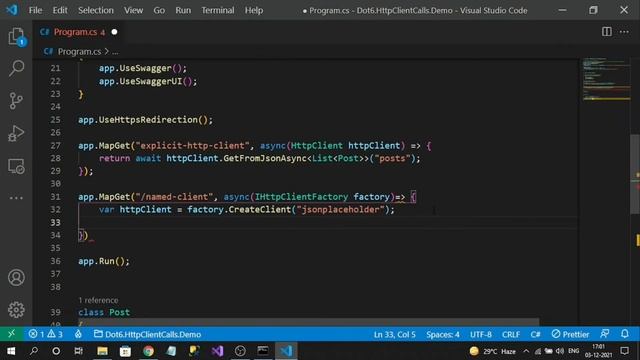640x360 pixels.
Task: Click the VS Code logo in title bar
Action: (x=12, y=10)
